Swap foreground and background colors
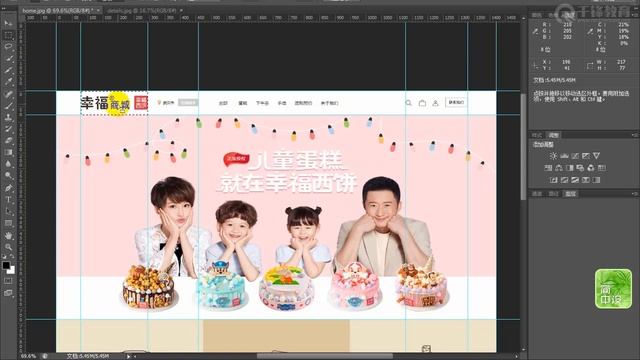640x360 pixels. point(12,257)
